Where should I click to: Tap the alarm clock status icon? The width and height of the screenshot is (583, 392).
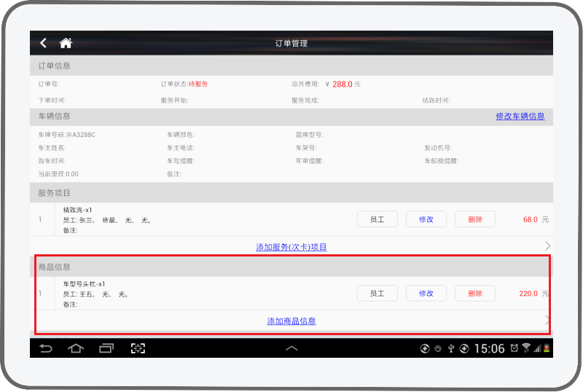click(x=514, y=348)
